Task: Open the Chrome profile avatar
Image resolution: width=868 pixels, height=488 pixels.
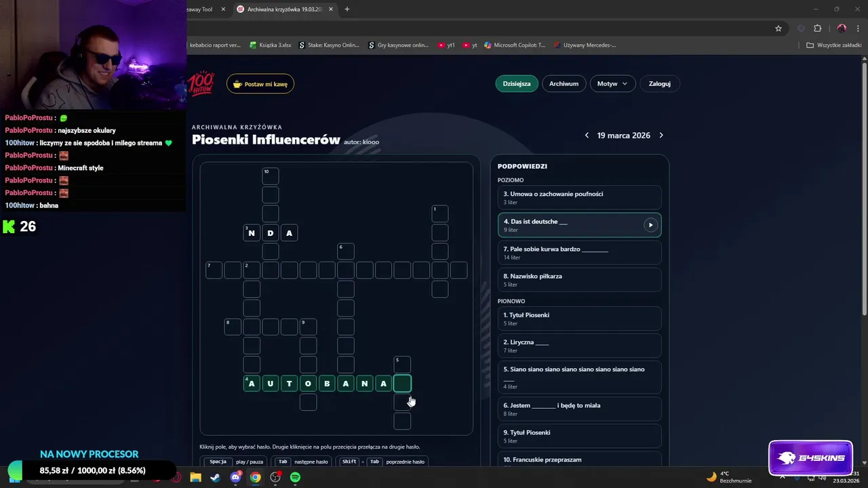Action: pyautogui.click(x=842, y=28)
